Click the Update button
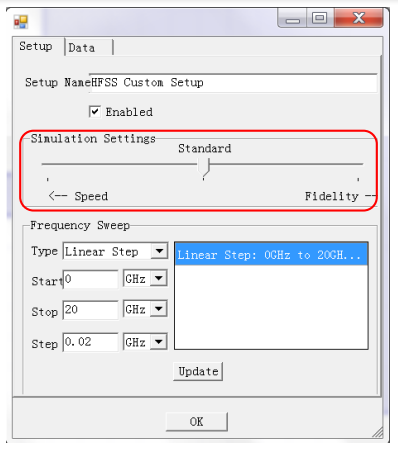398x449 pixels. 198,371
